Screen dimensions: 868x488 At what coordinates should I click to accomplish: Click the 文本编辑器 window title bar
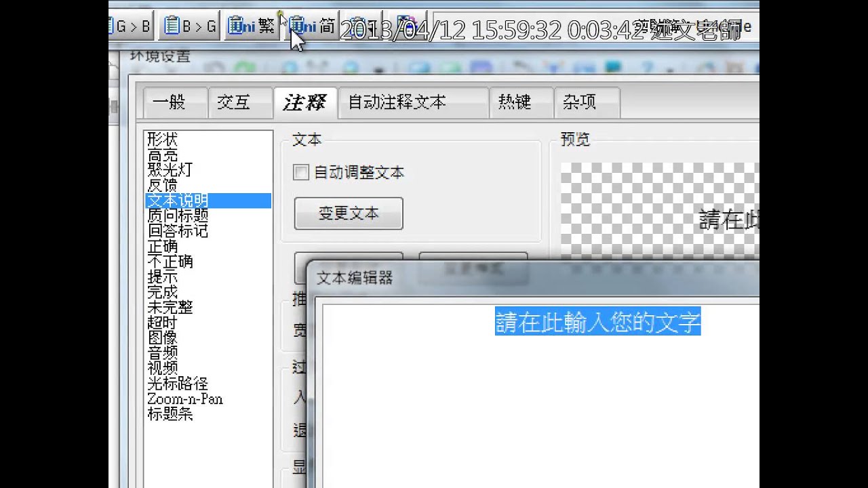(534, 278)
